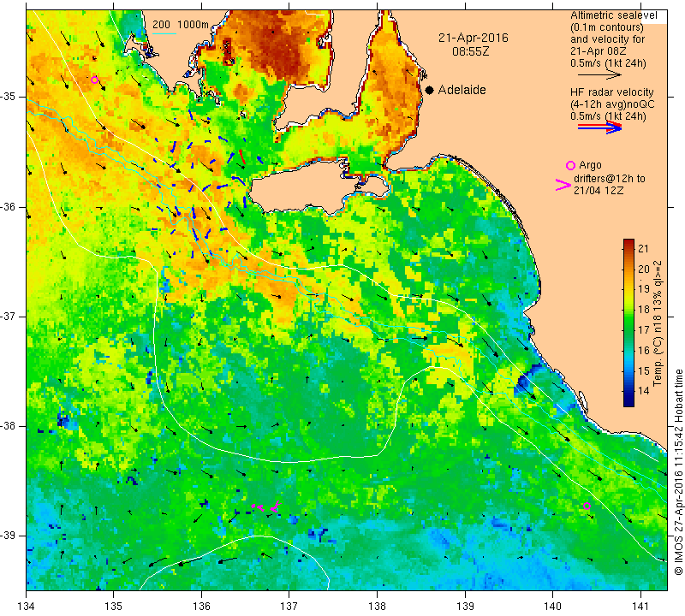Click the vertical 'Temp. (°C) n18' colorbar title
Image resolution: width=685 pixels, height=616 pixels.
[x=658, y=323]
